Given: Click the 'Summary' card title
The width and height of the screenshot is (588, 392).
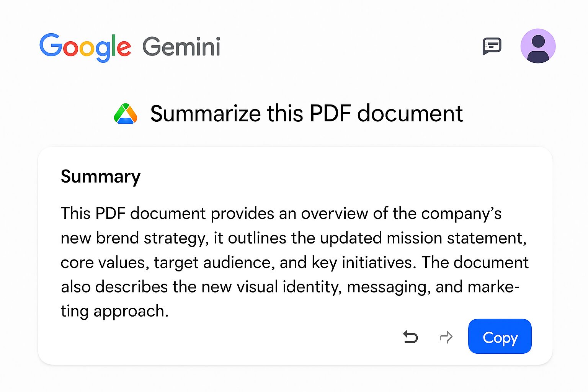Looking at the screenshot, I should click(x=101, y=177).
